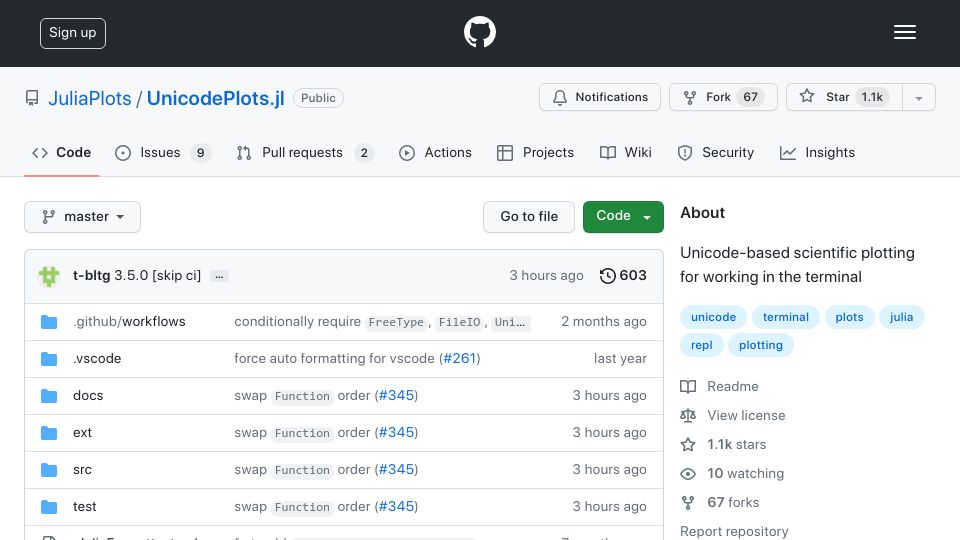Click the terminal topic tag

[x=786, y=317]
